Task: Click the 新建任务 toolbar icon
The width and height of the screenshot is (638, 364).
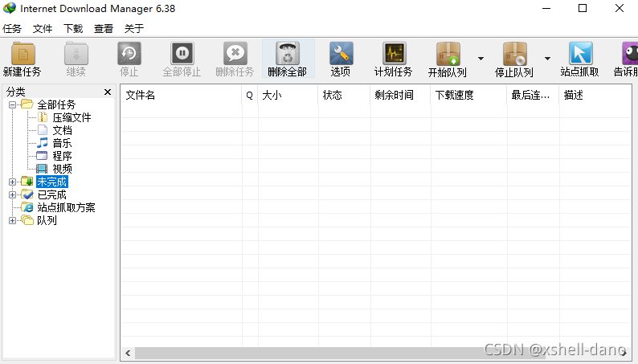Action: click(23, 54)
